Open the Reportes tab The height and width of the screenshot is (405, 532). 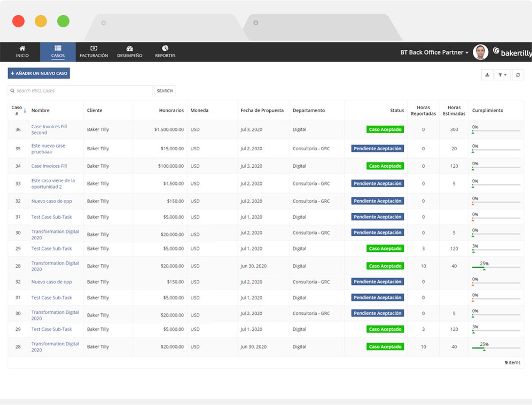(x=165, y=52)
